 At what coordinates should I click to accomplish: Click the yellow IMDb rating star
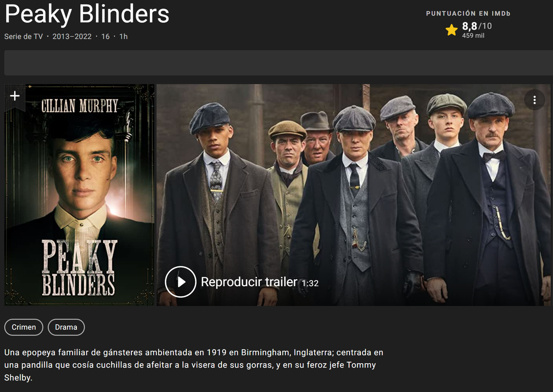[452, 30]
